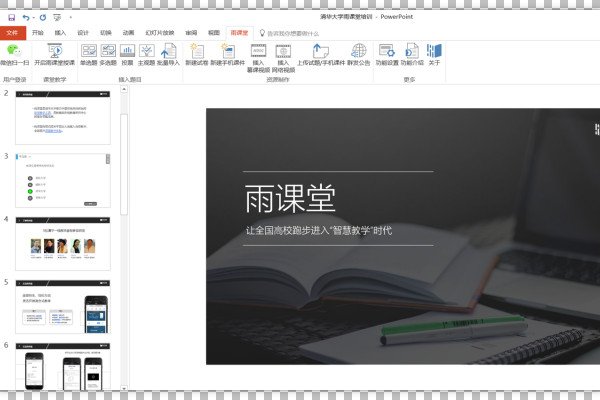Click the start-from-beginning slideshow quick access icon
600x400 pixels.
[x=57, y=17]
